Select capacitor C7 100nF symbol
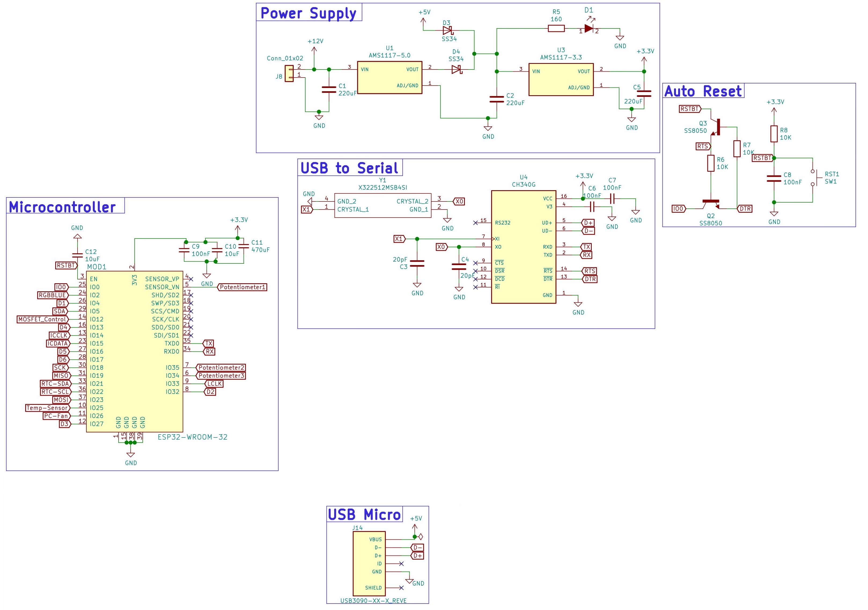 coord(612,199)
